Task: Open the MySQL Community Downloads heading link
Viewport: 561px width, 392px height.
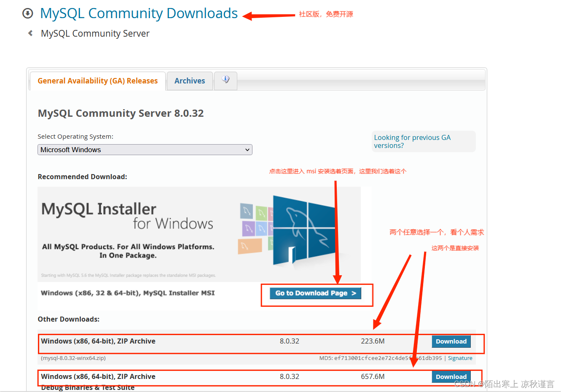Action: pyautogui.click(x=139, y=13)
